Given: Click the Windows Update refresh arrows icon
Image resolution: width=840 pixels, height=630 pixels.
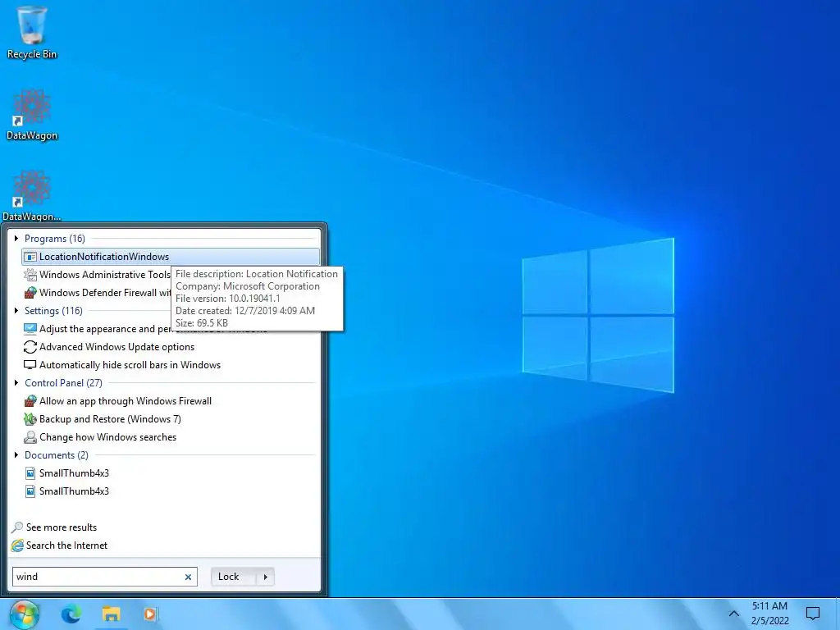Looking at the screenshot, I should click(30, 347).
